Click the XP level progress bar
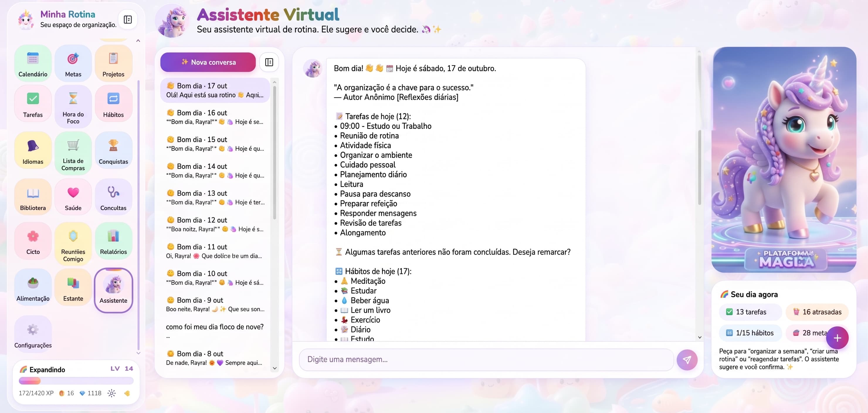This screenshot has width=868, height=413. pos(76,381)
